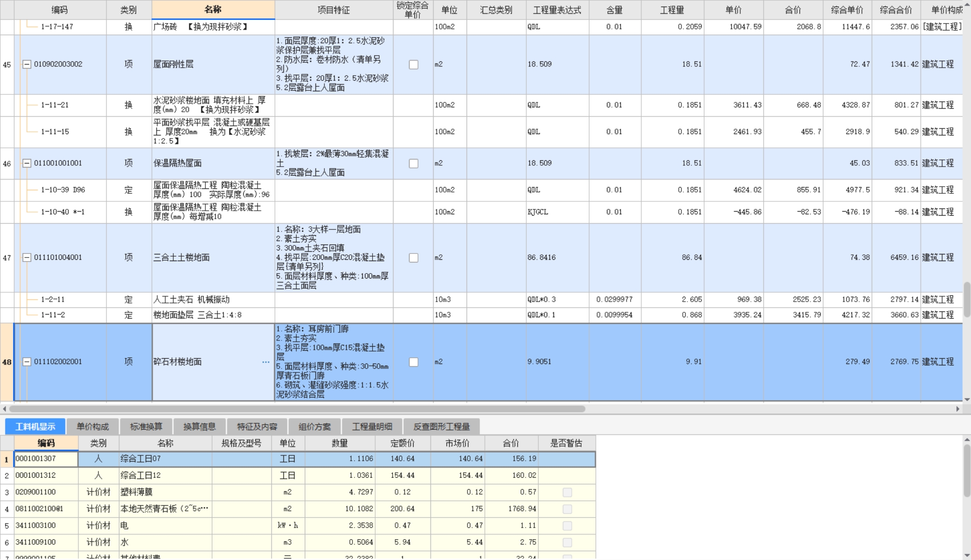Click 塑料薄膜 material name
This screenshot has height=560, width=971.
pyautogui.click(x=165, y=492)
